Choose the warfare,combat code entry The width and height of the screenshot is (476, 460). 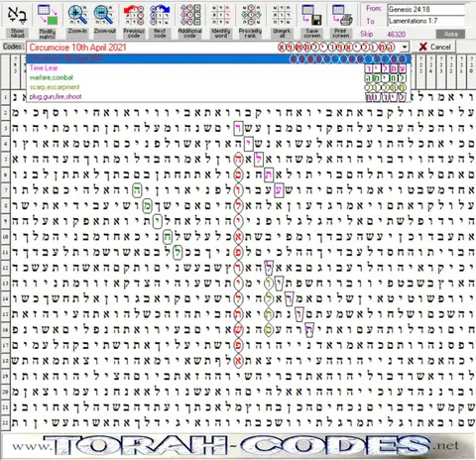coord(218,77)
